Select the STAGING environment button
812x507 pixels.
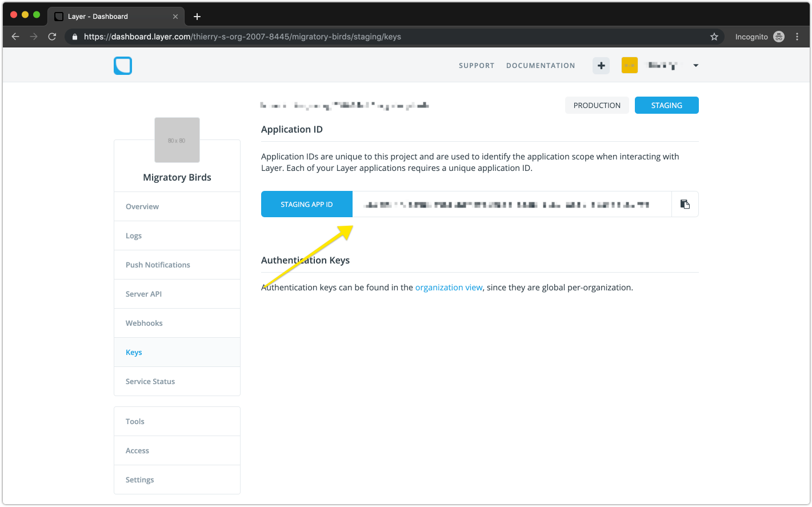(x=666, y=105)
